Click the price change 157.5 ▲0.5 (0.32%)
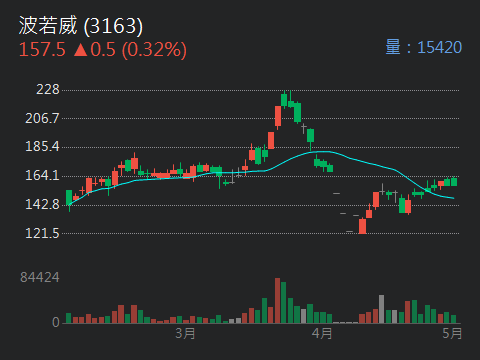 coord(103,50)
